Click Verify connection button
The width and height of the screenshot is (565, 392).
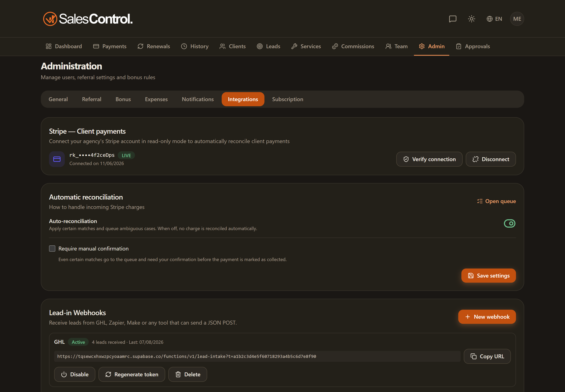tap(429, 159)
